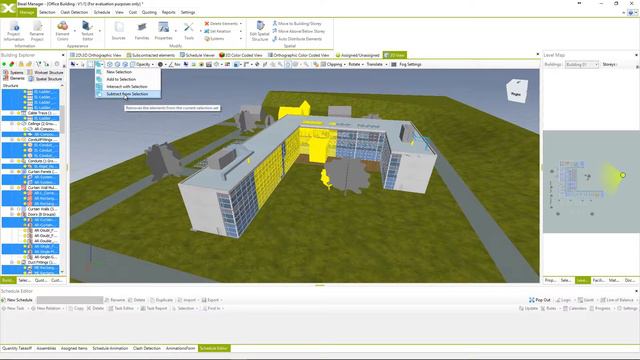Switch to AnimationsForm bottom tab
640x360 pixels.
180,349
